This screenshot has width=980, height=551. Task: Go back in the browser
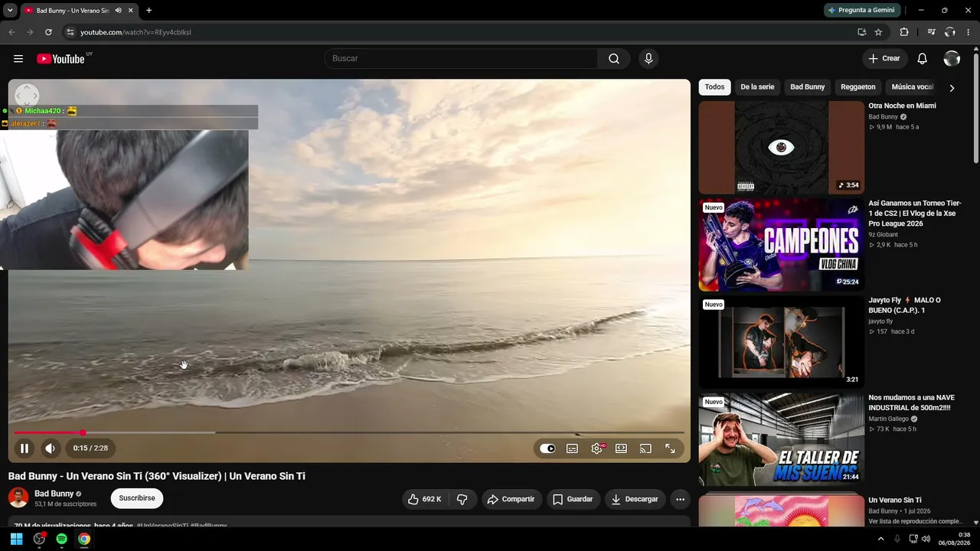(11, 32)
